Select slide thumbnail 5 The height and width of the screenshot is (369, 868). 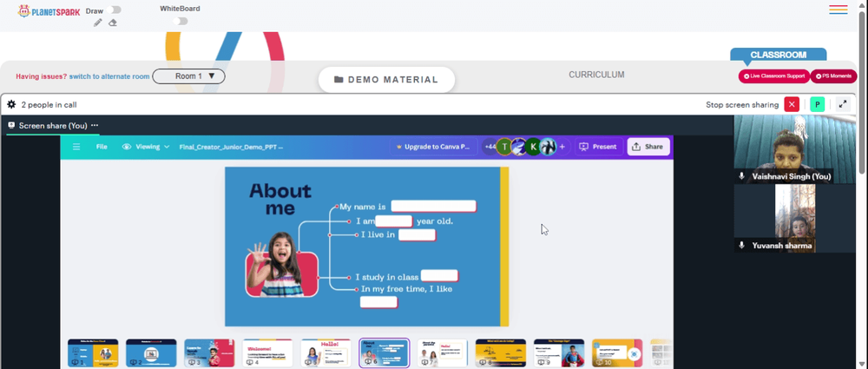(326, 353)
